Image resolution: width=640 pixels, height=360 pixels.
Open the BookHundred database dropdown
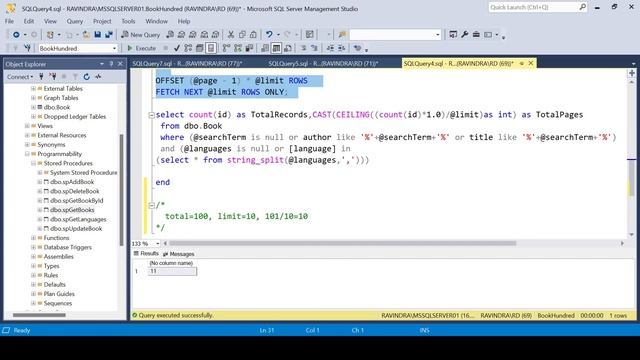(114, 49)
